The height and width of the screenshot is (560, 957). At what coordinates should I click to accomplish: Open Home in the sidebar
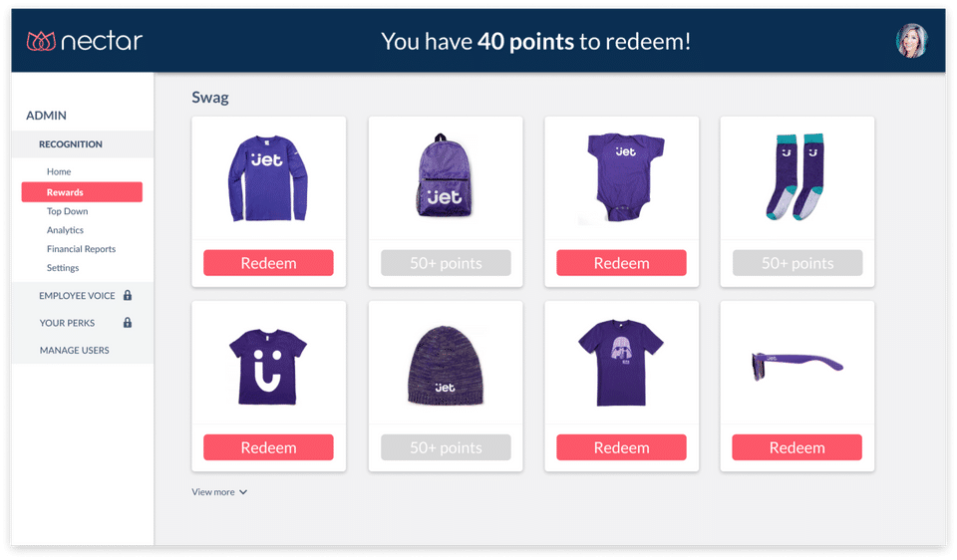click(x=59, y=172)
